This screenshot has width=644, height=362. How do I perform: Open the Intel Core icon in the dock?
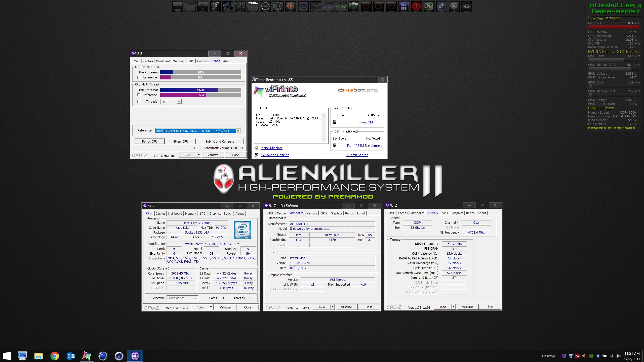coord(441,7)
